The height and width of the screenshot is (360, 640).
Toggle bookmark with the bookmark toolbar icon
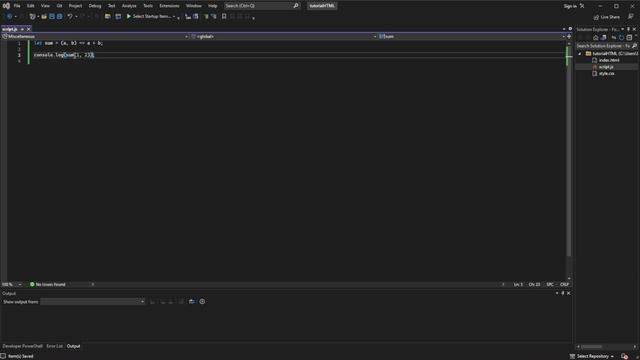[x=224, y=16]
